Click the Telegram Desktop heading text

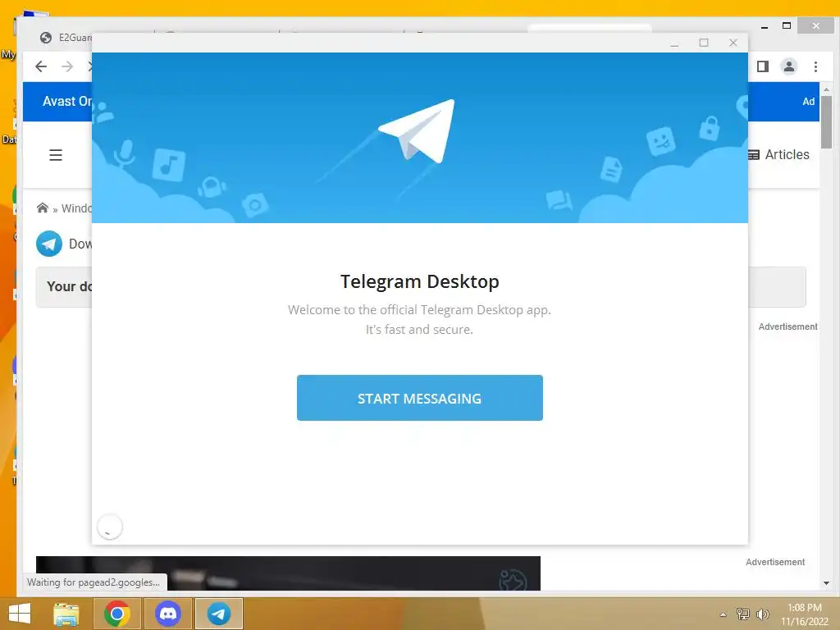click(x=419, y=281)
